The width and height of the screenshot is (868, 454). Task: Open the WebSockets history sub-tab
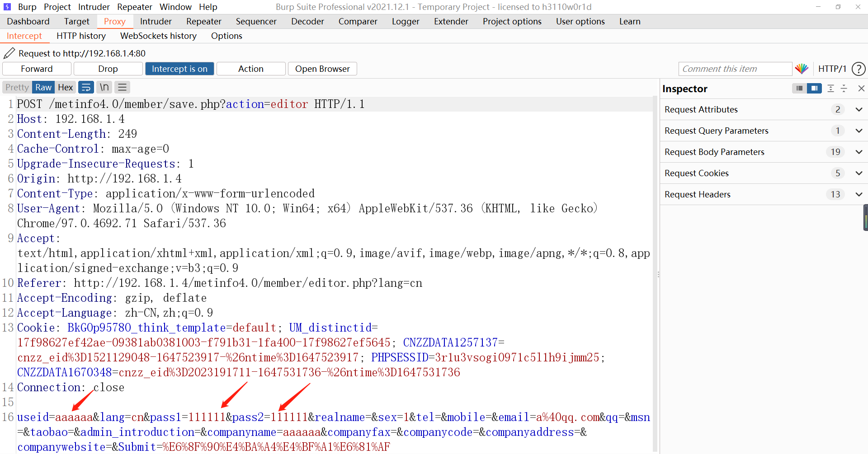[x=158, y=36]
